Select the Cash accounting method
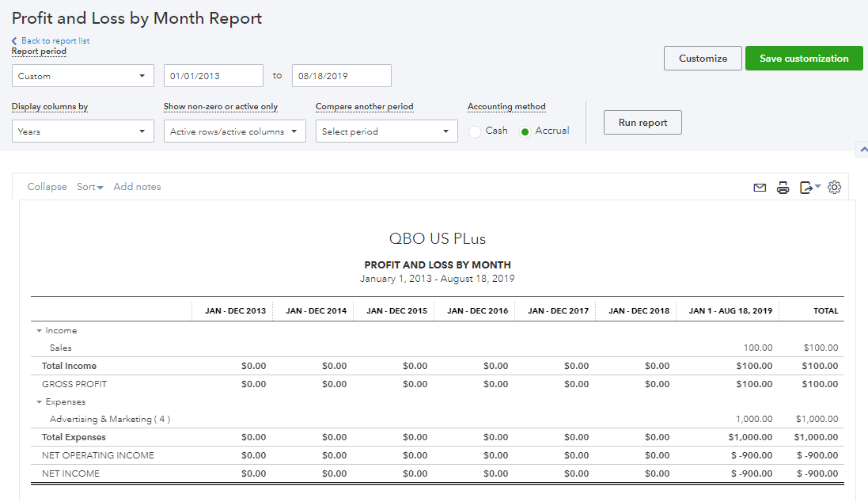The image size is (868, 502). click(475, 131)
